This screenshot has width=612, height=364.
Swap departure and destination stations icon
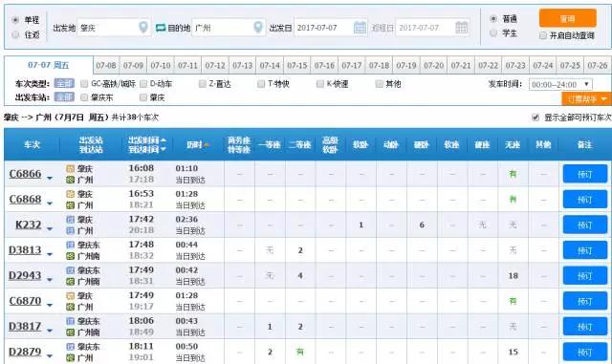pyautogui.click(x=161, y=28)
